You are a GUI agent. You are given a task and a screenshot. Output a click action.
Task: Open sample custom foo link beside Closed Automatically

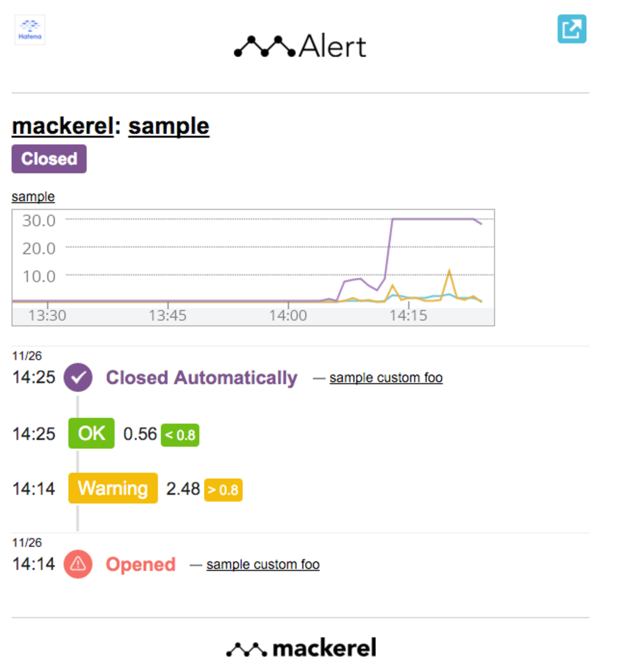tap(386, 378)
